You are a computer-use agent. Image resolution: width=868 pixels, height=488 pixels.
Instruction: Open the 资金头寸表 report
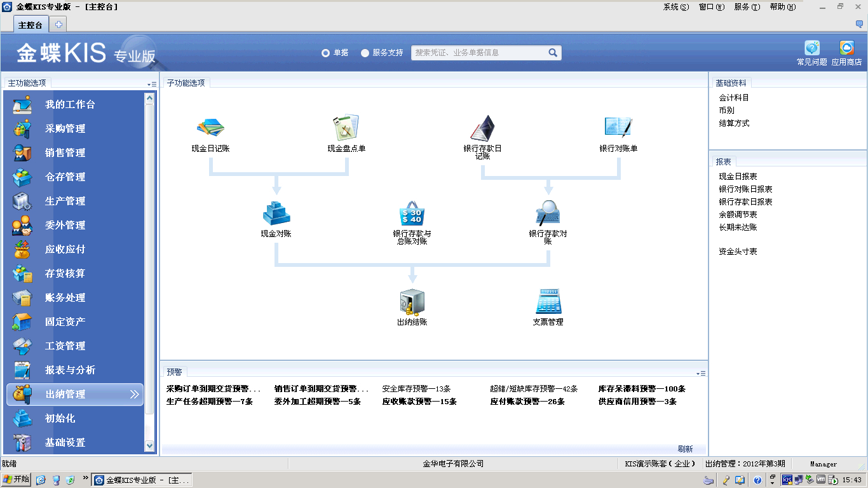pos(738,252)
